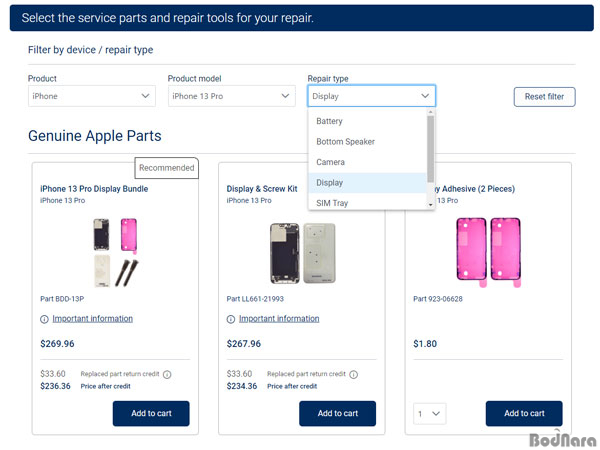This screenshot has width=600, height=450.
Task: Select Battery from the repair type list
Action: pos(330,121)
